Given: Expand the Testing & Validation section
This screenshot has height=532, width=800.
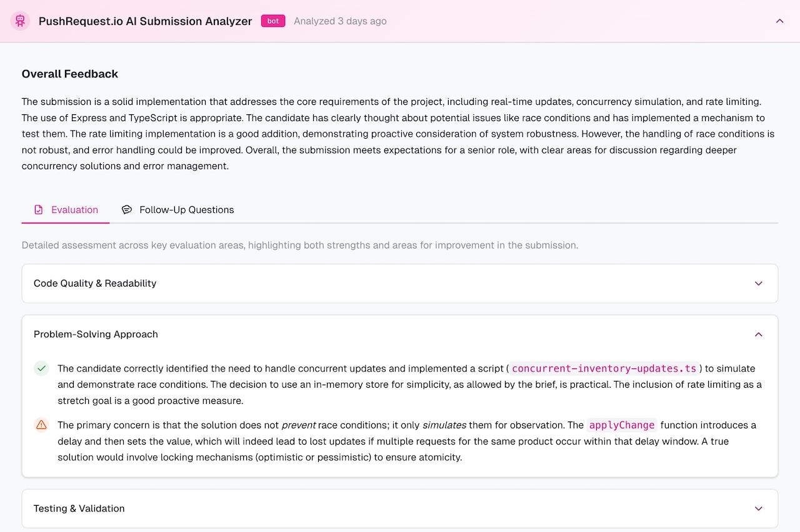Looking at the screenshot, I should [x=758, y=508].
